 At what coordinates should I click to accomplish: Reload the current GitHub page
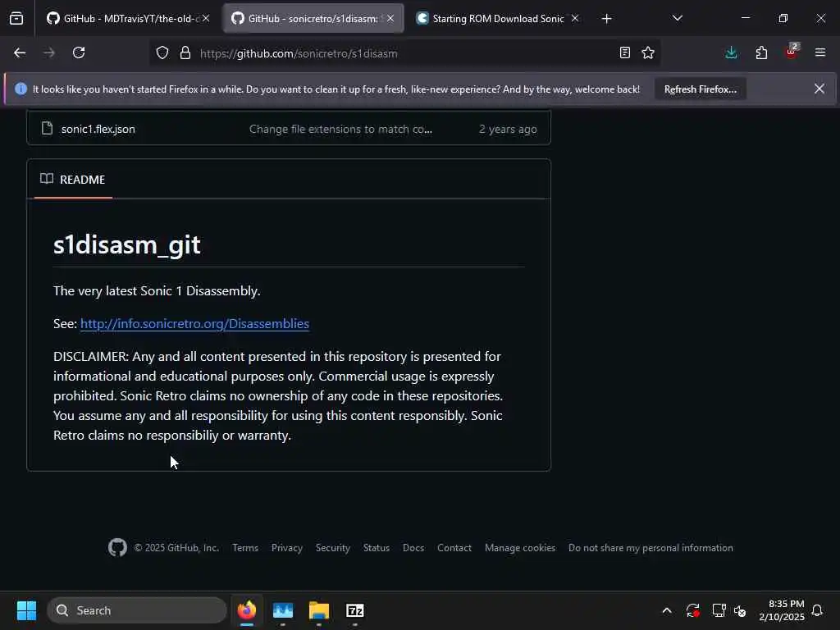(x=79, y=53)
